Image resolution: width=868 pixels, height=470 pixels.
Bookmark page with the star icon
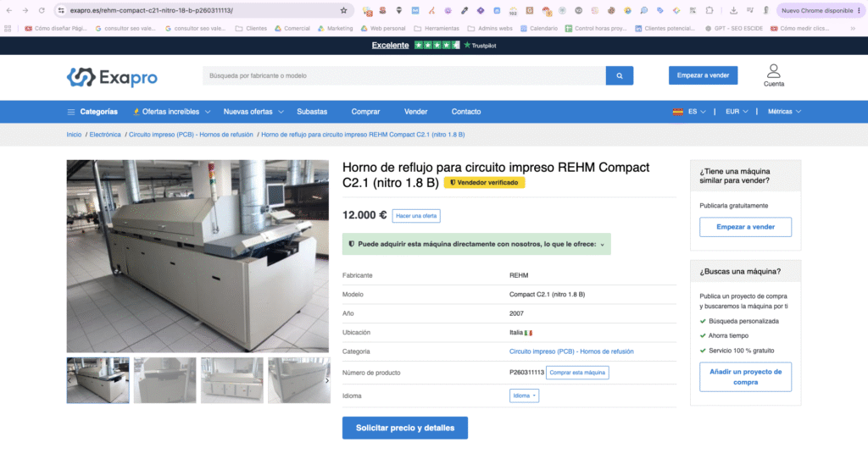tap(344, 10)
